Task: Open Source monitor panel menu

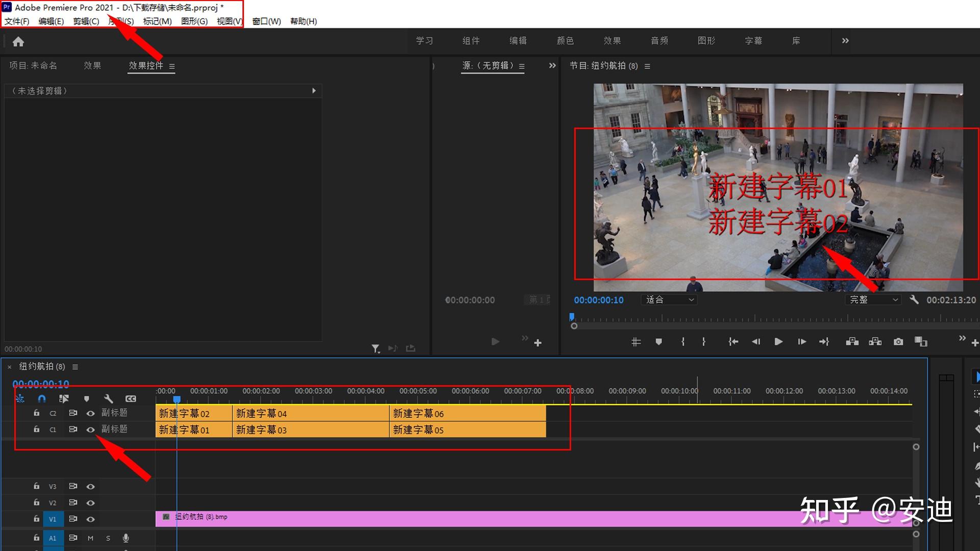Action: pyautogui.click(x=522, y=66)
